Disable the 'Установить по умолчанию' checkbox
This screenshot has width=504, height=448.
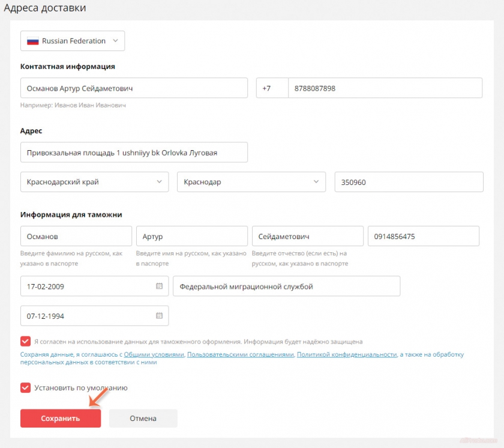point(25,387)
